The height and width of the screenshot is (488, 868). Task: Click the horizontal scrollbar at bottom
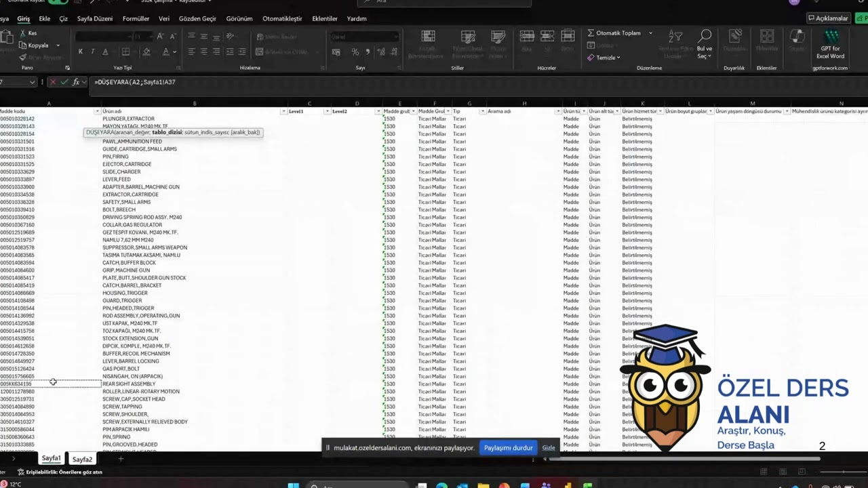click(684, 459)
